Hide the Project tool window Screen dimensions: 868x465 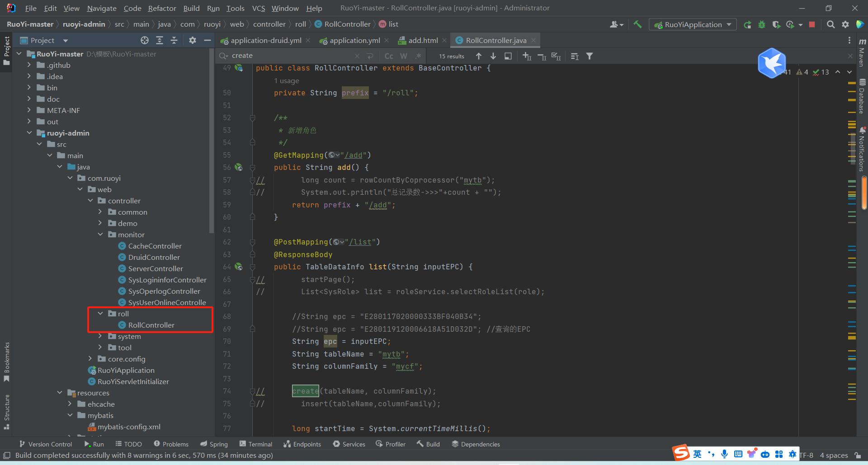click(208, 40)
